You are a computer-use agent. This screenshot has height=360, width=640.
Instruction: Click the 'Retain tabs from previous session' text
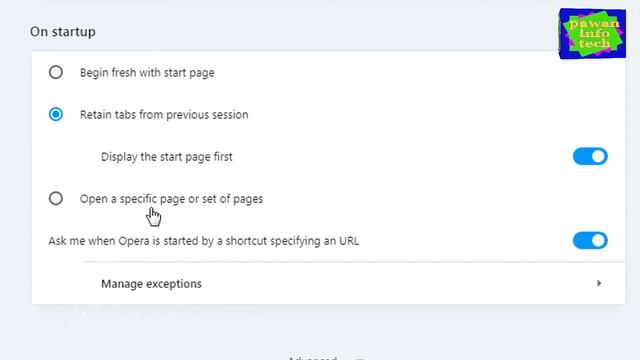(164, 115)
